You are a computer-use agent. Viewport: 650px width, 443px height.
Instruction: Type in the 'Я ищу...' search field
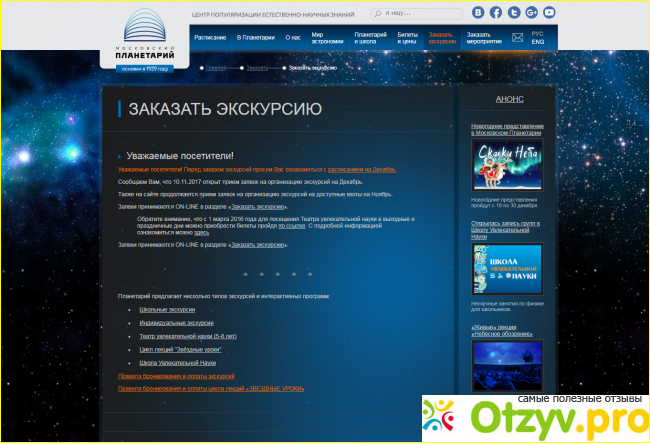(420, 13)
